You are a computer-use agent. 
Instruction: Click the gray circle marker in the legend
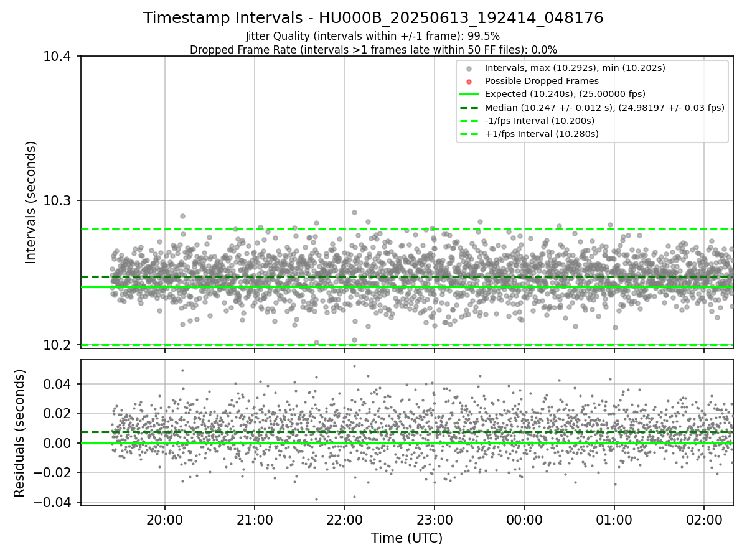point(469,68)
